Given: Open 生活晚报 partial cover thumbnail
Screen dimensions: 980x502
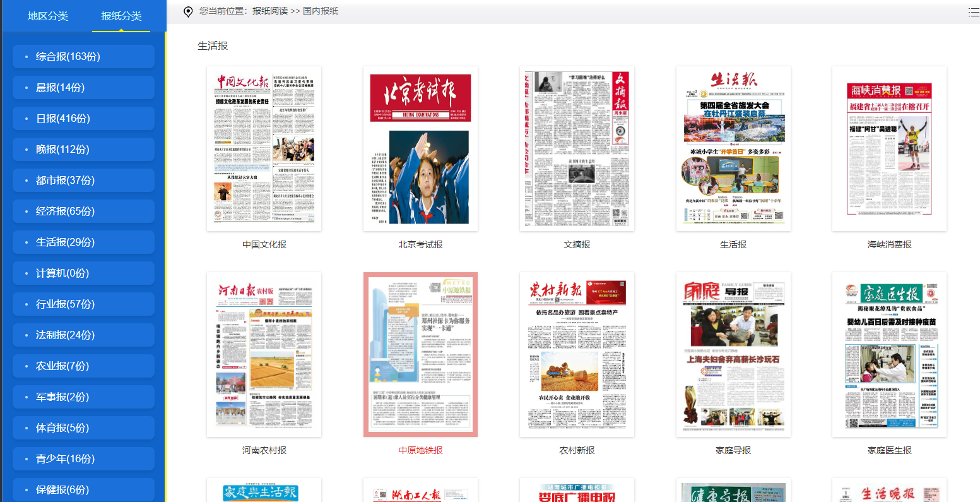Looking at the screenshot, I should coord(889,490).
